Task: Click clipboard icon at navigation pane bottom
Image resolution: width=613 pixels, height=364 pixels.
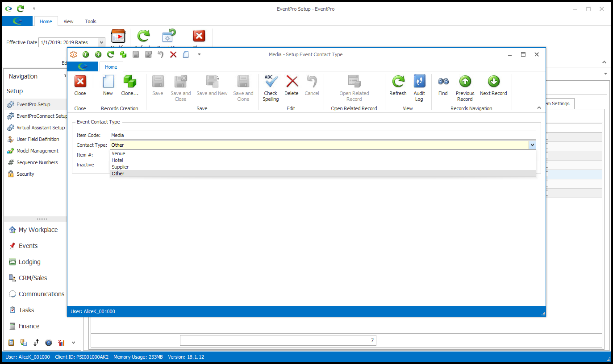Action: point(11,343)
